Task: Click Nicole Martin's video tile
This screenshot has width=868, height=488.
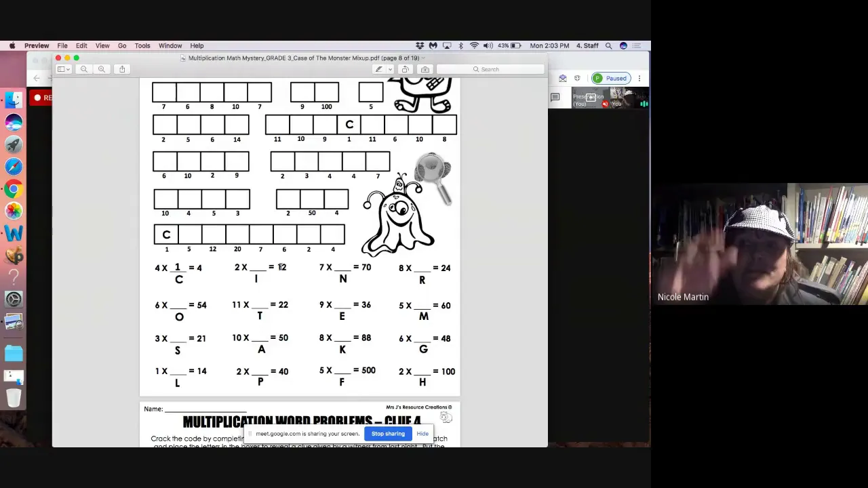Action: pyautogui.click(x=759, y=244)
